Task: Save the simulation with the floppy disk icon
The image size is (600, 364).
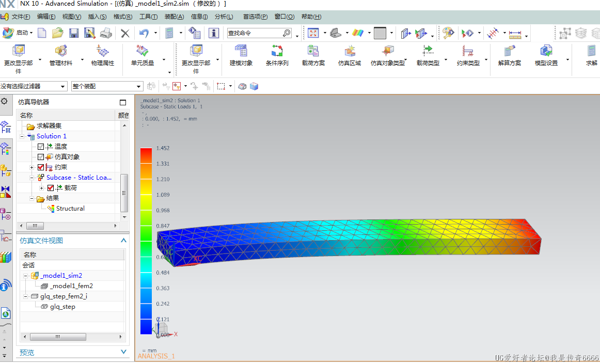Action: (x=73, y=33)
